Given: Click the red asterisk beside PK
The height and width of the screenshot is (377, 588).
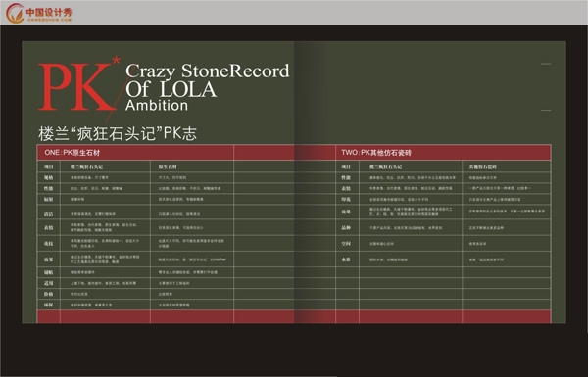Looking at the screenshot, I should tap(117, 60).
